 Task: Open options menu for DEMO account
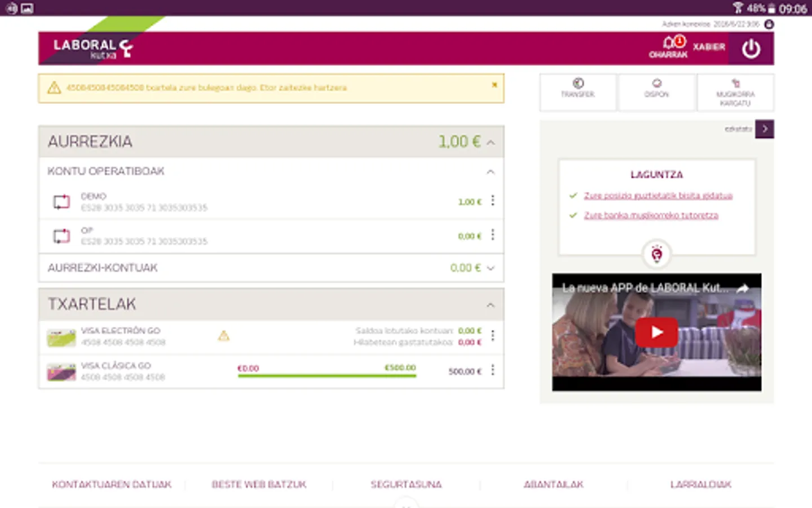(493, 200)
